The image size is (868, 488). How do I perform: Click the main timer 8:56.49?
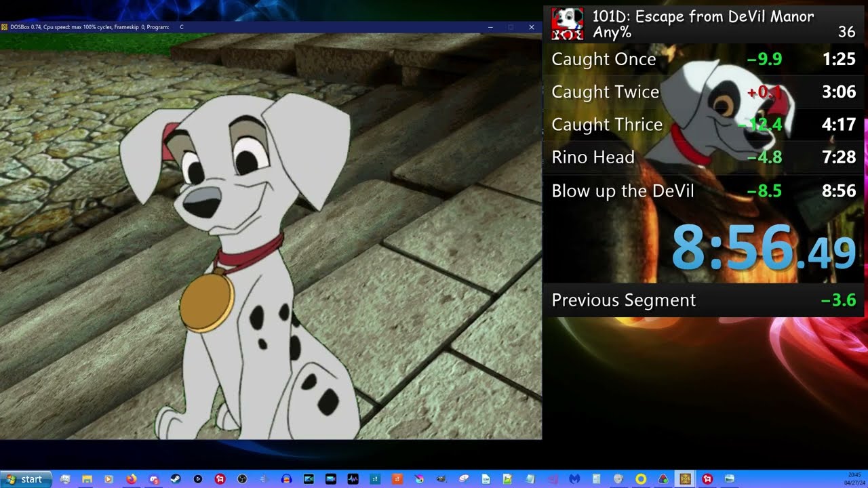[x=763, y=247]
